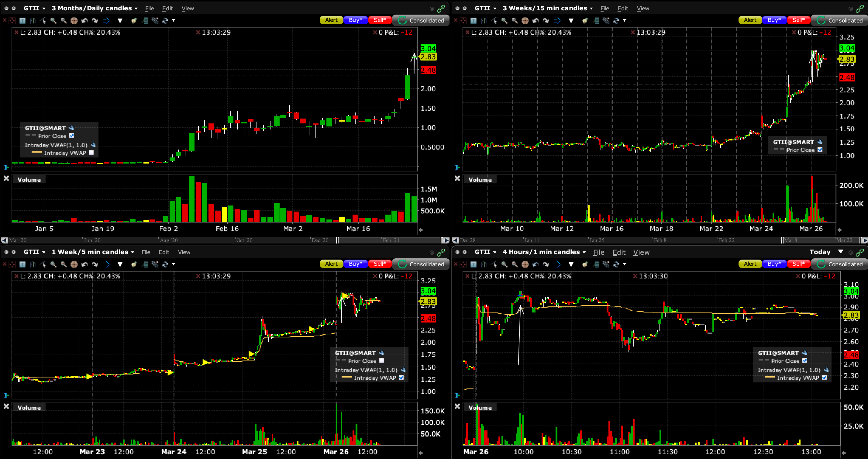Open Edit menu in daily chart window
The height and width of the screenshot is (459, 868).
coord(167,9)
